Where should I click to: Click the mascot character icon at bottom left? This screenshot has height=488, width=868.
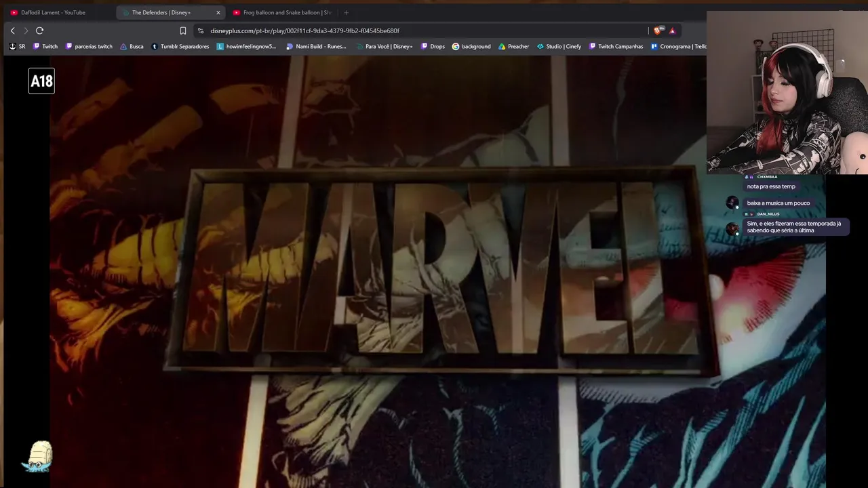37,456
